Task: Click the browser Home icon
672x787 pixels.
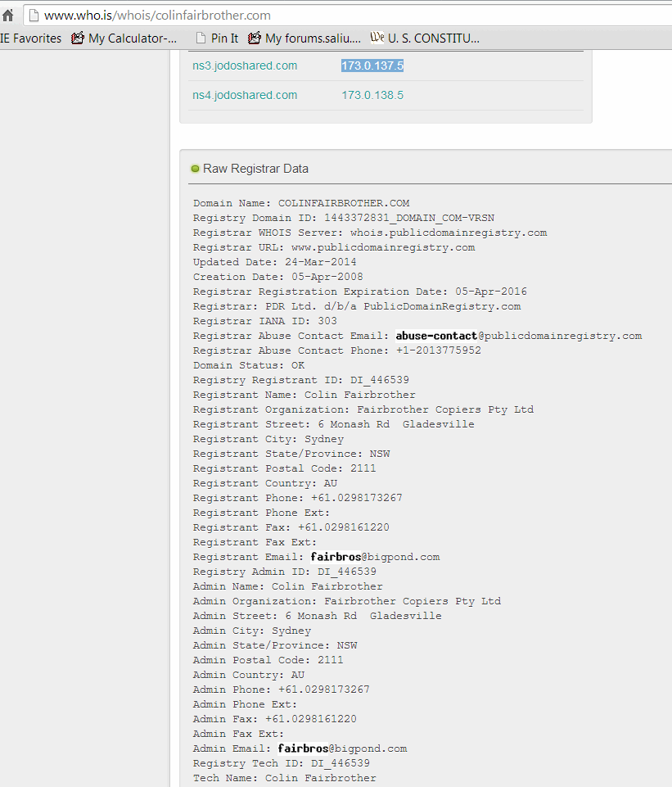Action: coord(7,16)
